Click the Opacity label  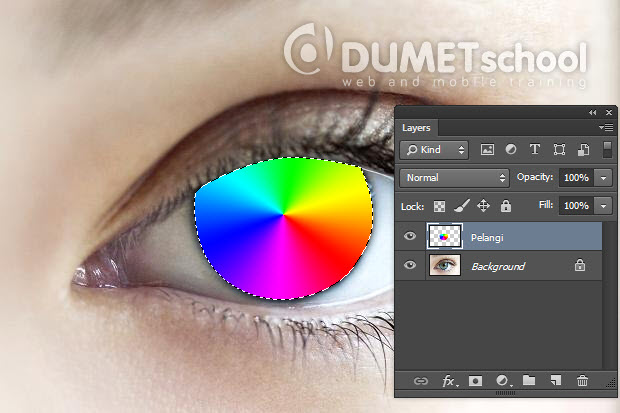pyautogui.click(x=535, y=177)
